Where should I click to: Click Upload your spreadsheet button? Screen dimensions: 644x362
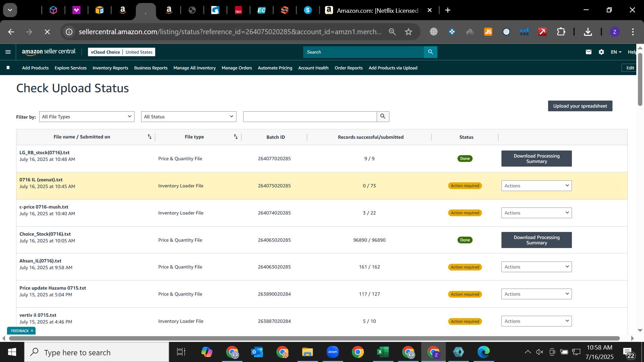pos(580,106)
